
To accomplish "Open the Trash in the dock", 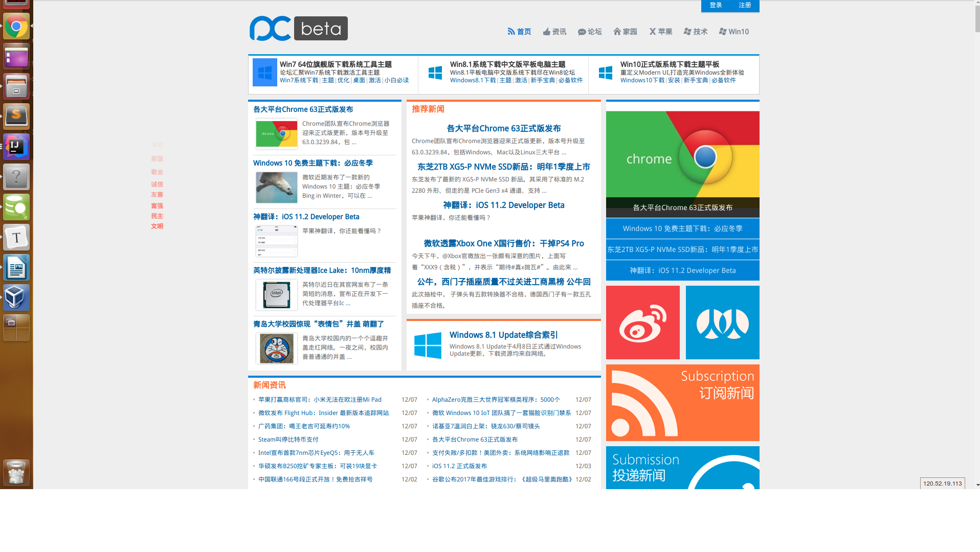I will 16,472.
